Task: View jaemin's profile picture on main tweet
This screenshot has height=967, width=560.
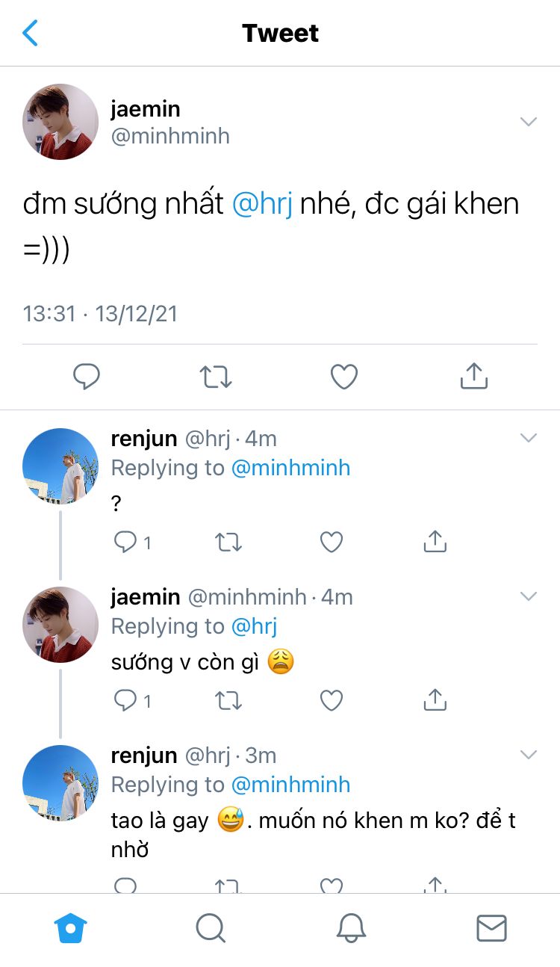Action: click(60, 122)
